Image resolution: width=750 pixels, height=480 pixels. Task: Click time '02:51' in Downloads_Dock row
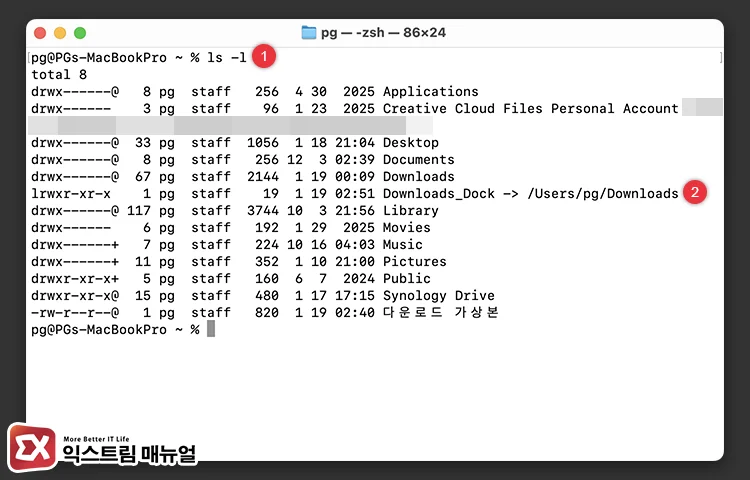(354, 194)
